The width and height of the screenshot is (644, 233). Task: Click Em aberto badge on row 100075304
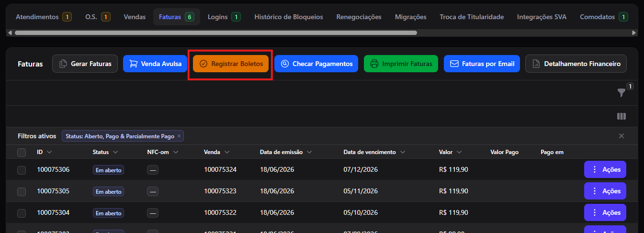(108, 213)
